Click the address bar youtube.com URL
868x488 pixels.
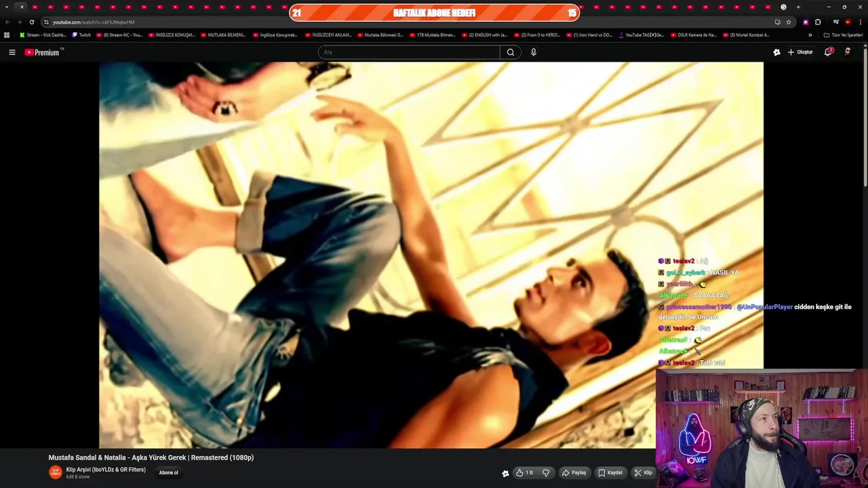pos(94,22)
